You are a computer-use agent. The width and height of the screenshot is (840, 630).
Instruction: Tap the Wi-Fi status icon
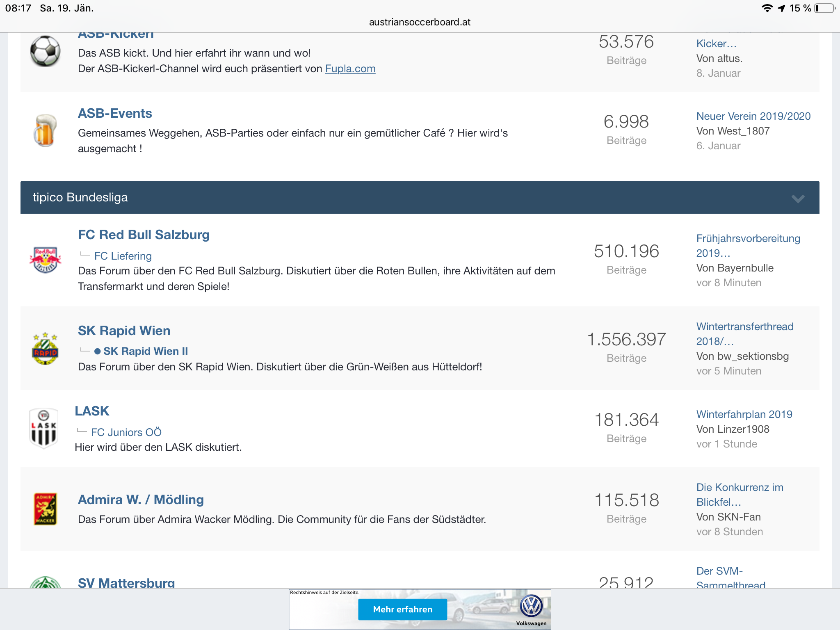(x=767, y=8)
